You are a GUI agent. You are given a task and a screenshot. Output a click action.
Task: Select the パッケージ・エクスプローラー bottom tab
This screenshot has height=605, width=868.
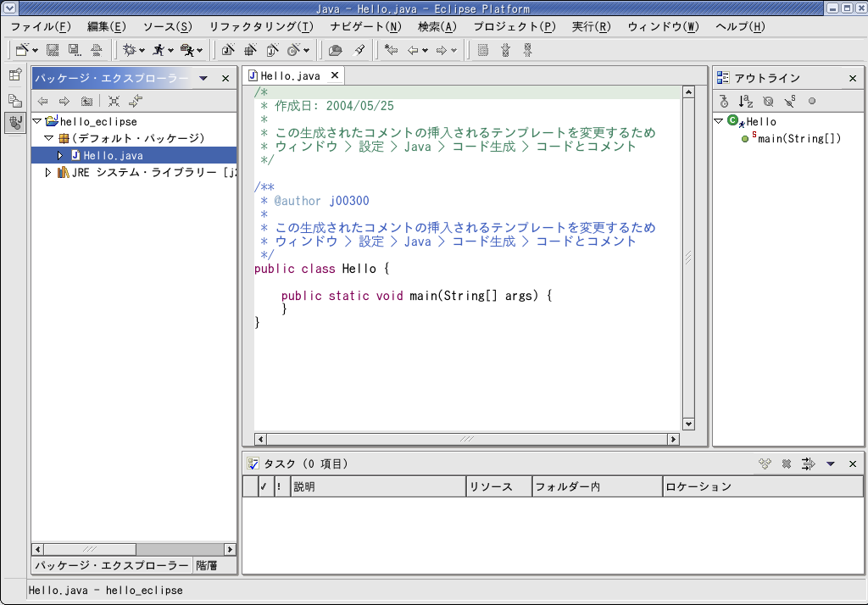pos(111,565)
